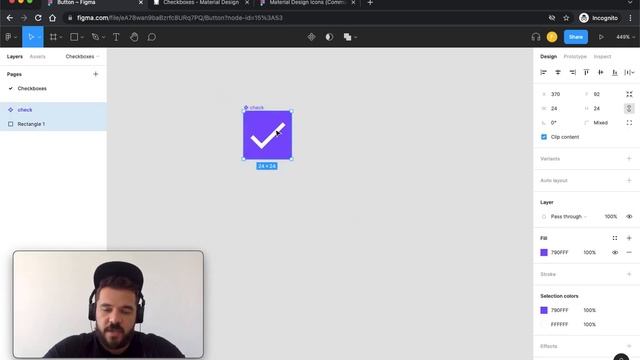Select the Comment tool
The height and width of the screenshot is (360, 640).
[x=151, y=37]
